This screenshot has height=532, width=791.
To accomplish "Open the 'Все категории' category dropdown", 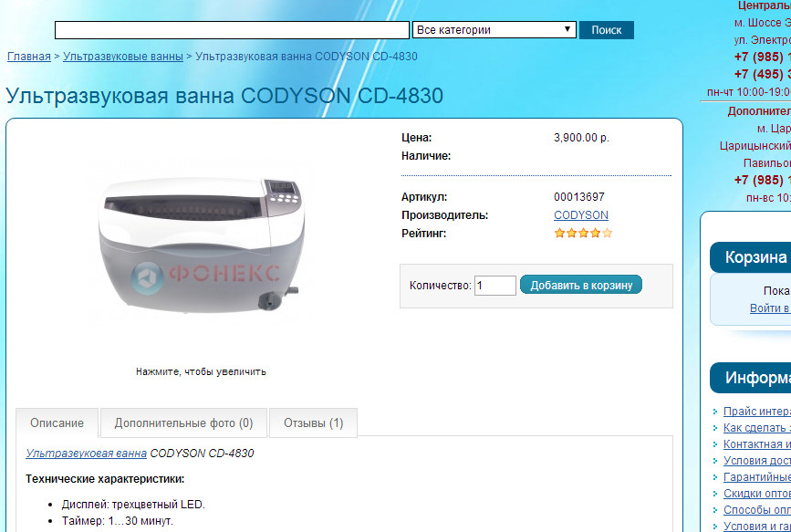I will (x=494, y=30).
